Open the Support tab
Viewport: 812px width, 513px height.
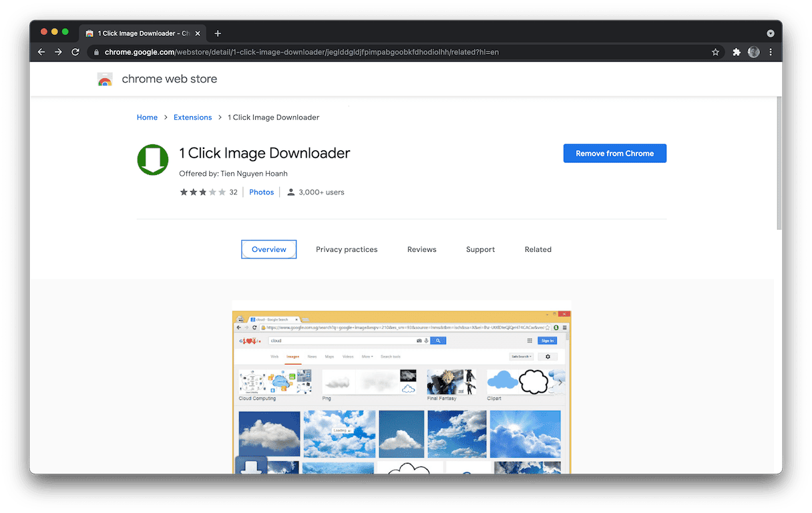pyautogui.click(x=481, y=250)
